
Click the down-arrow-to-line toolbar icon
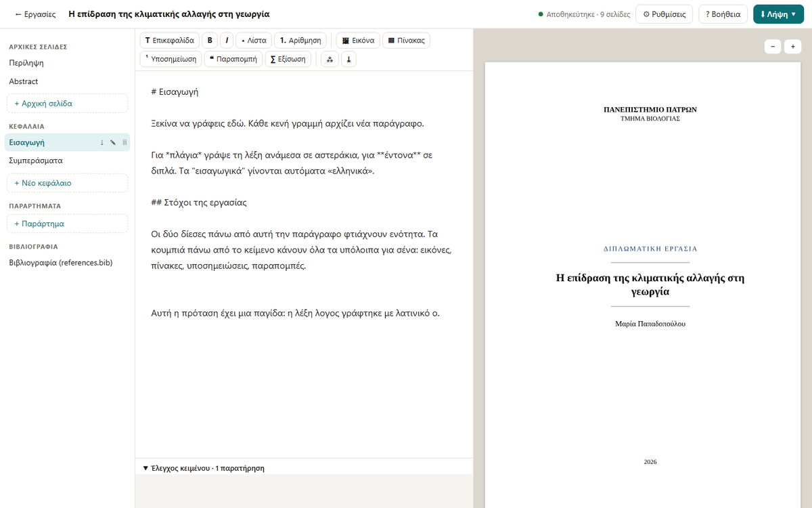[349, 59]
